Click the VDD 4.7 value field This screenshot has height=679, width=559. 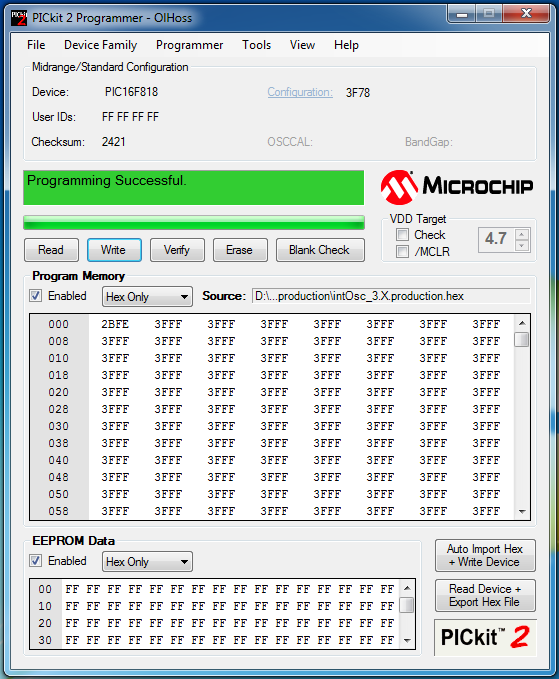(496, 239)
